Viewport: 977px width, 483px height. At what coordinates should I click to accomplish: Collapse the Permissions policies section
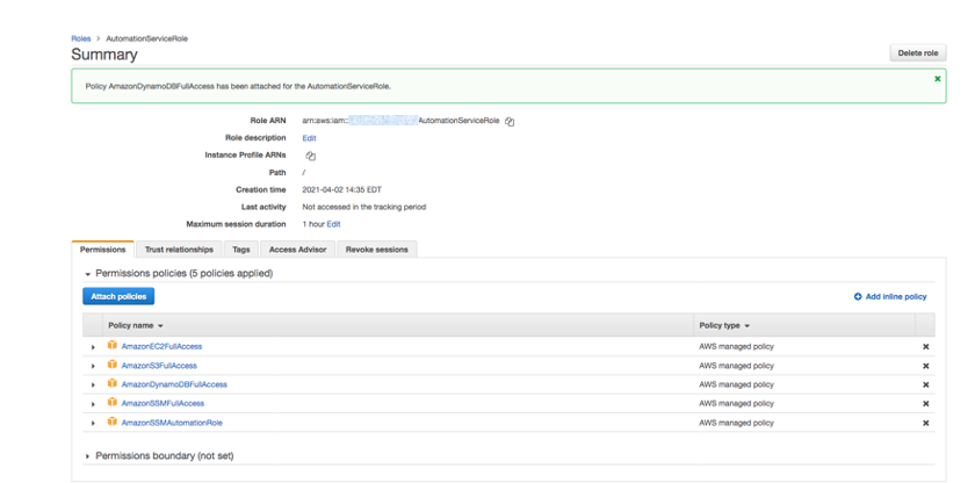88,274
